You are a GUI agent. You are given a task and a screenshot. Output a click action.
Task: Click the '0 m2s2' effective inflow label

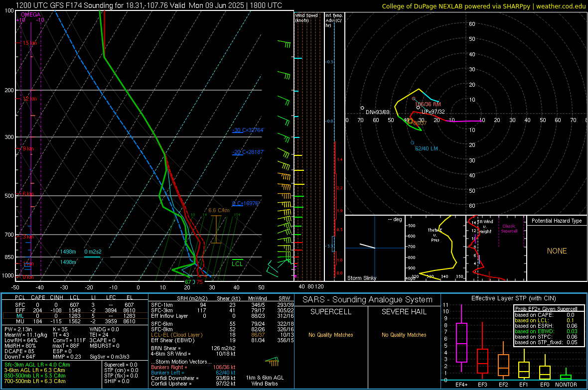93,252
